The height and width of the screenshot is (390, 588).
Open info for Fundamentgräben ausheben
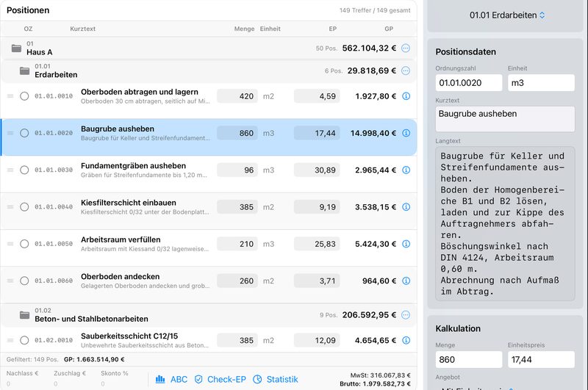406,170
